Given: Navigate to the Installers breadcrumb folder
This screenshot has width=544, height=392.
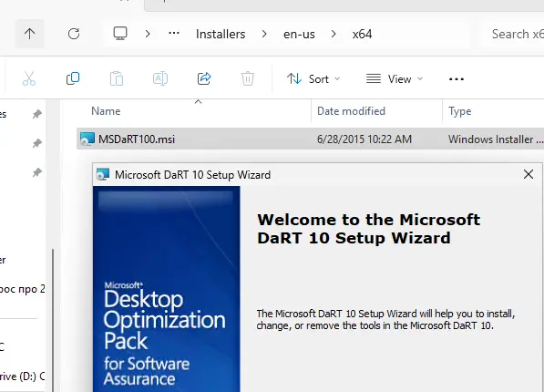Looking at the screenshot, I should point(221,34).
